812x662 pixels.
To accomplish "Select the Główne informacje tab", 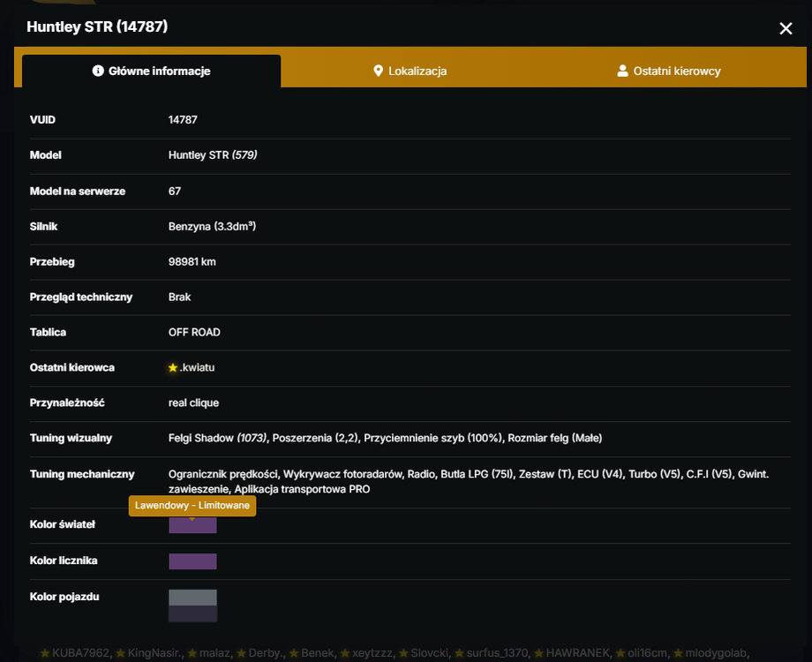I will [151, 71].
